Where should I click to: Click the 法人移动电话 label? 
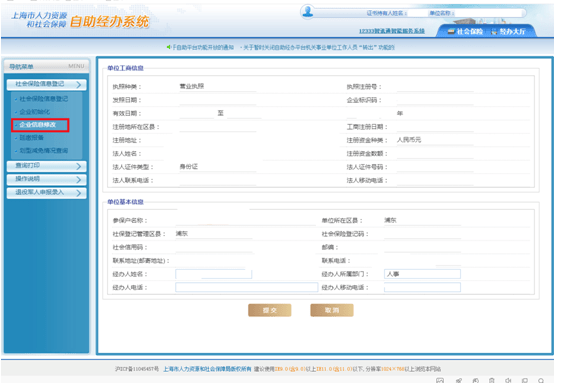pyautogui.click(x=367, y=180)
